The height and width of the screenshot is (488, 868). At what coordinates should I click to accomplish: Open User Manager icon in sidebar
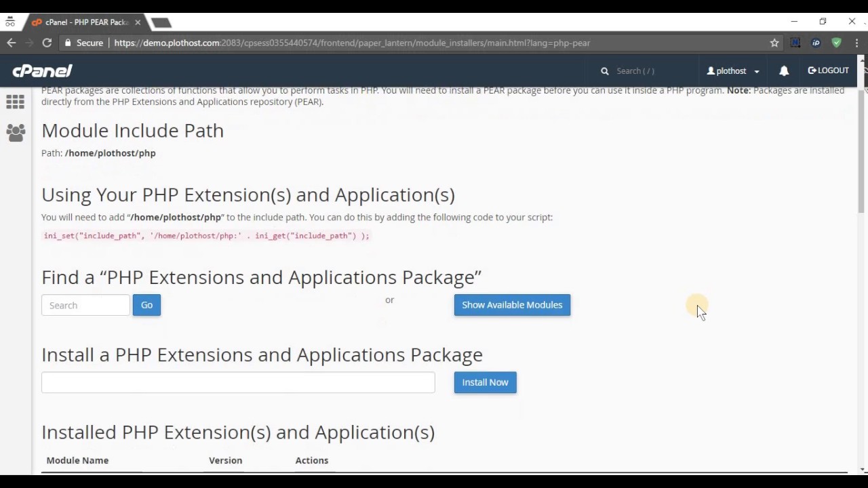(15, 132)
